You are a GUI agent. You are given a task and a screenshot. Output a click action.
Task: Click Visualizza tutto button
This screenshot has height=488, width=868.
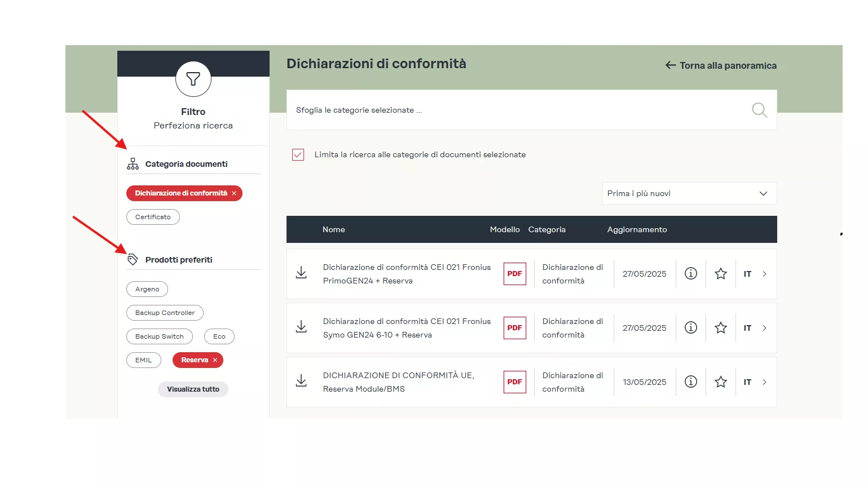pyautogui.click(x=193, y=389)
